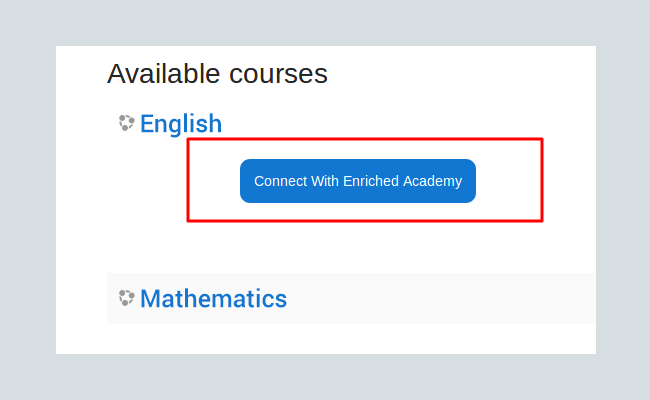The height and width of the screenshot is (400, 650).
Task: Select the course icon left of English
Action: (126, 123)
